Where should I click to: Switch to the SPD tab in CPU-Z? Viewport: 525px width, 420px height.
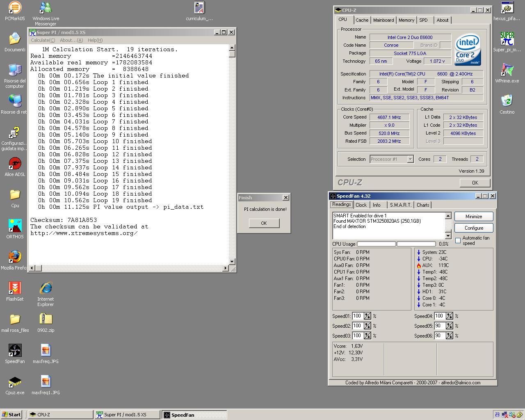click(x=424, y=20)
